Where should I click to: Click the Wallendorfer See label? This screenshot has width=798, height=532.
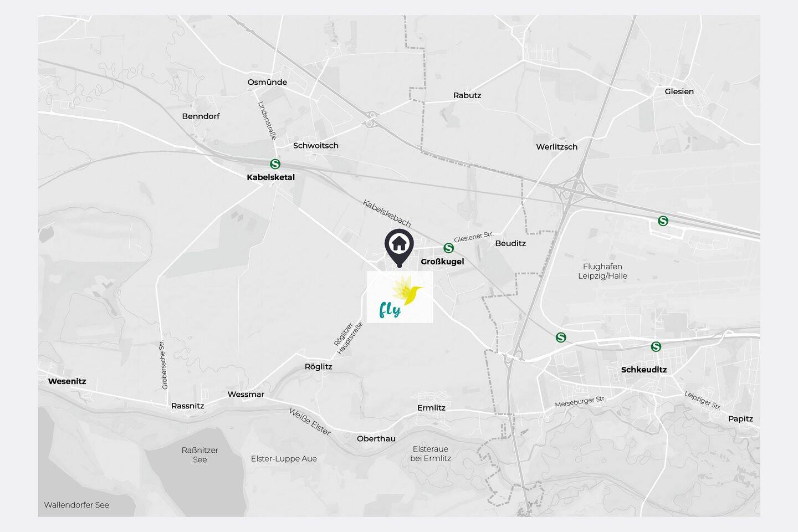[x=76, y=505]
